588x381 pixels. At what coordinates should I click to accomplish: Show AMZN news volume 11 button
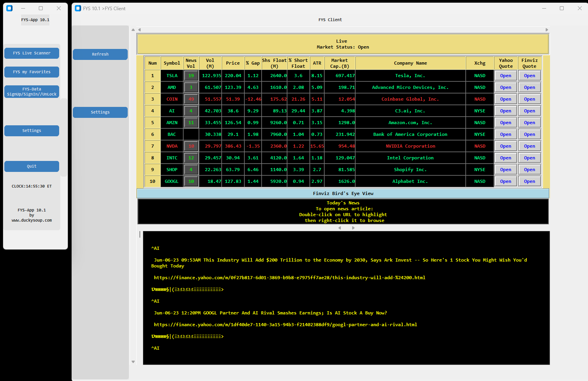[191, 123]
